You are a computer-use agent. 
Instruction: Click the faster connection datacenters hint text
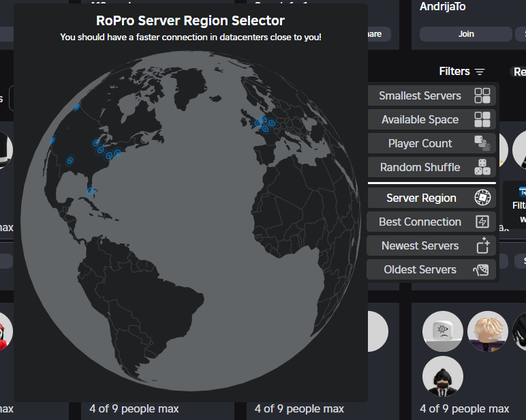191,37
